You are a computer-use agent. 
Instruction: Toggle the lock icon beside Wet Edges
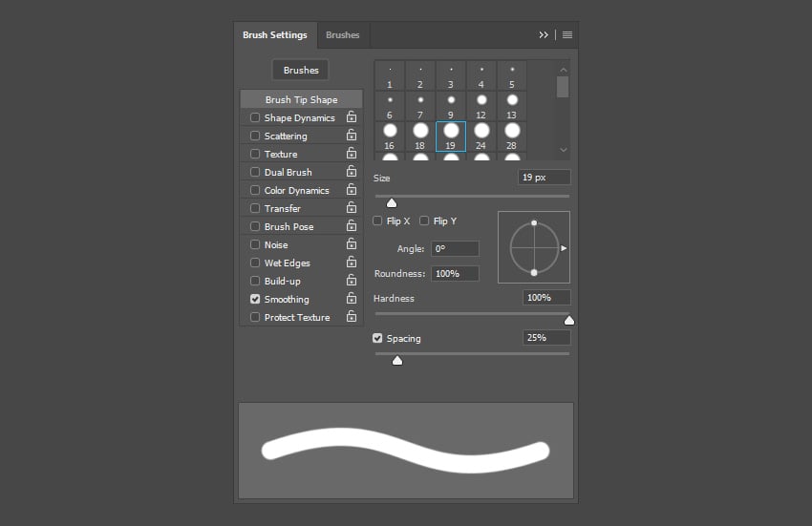coord(352,262)
